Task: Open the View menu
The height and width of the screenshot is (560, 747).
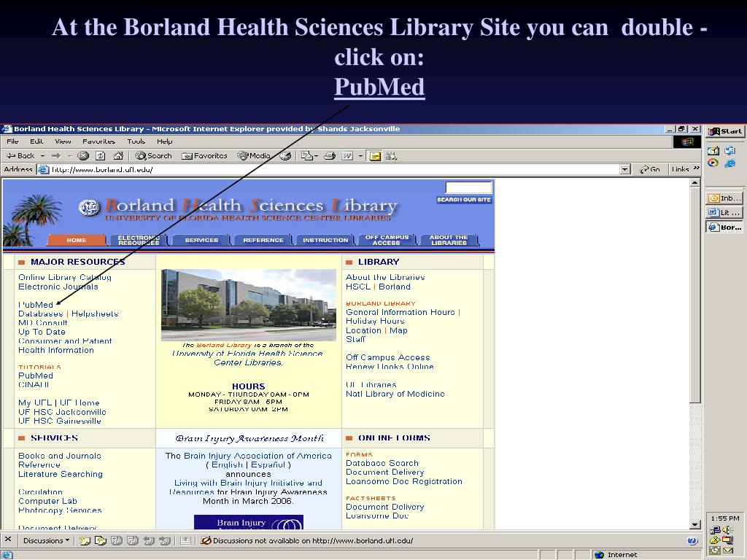Action: click(x=63, y=141)
